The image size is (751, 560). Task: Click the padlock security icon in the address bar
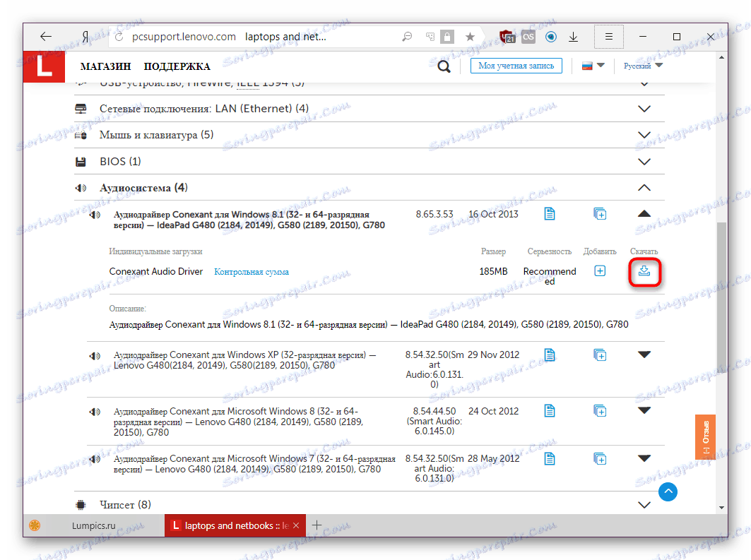(447, 37)
